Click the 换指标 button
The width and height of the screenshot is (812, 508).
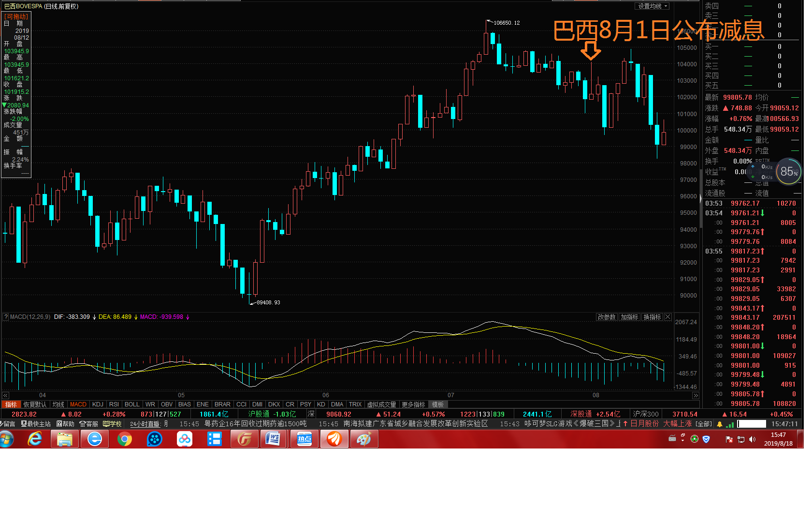(652, 317)
